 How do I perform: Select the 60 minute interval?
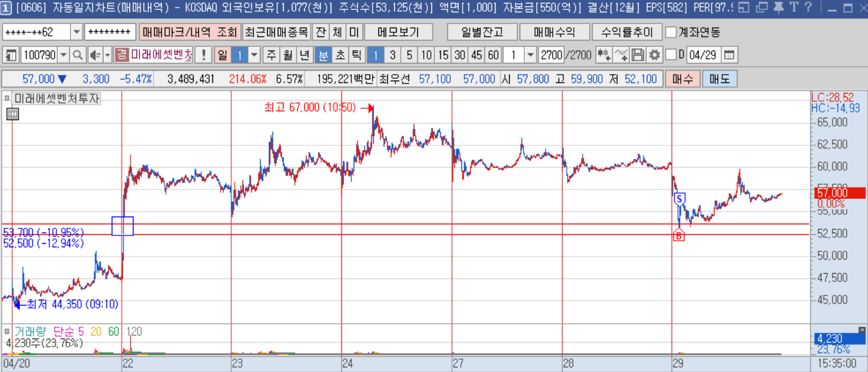point(494,55)
